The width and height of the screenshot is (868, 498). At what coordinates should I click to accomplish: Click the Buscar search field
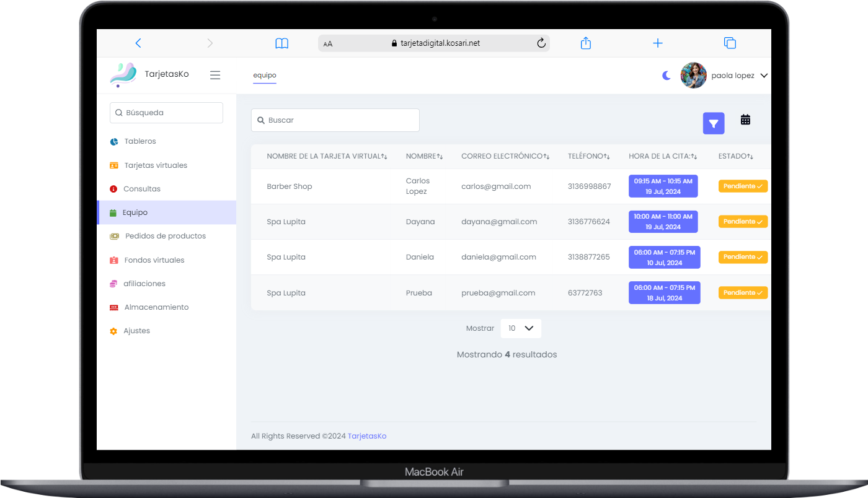coord(335,120)
